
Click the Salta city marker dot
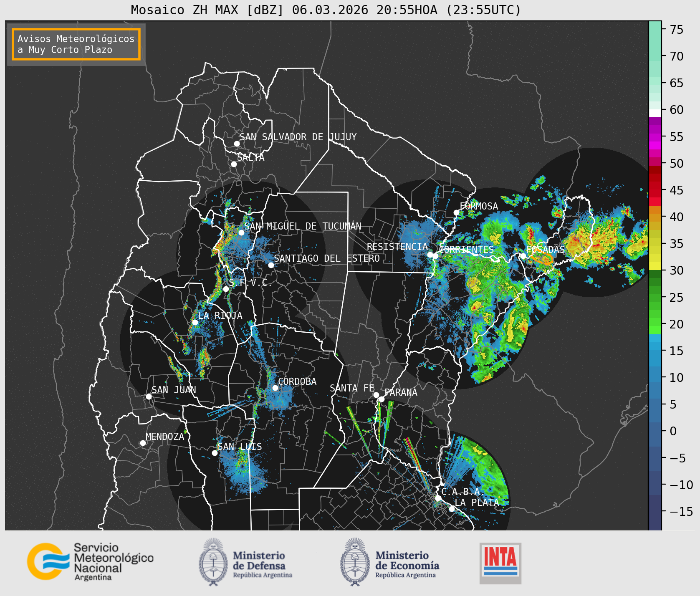234,164
